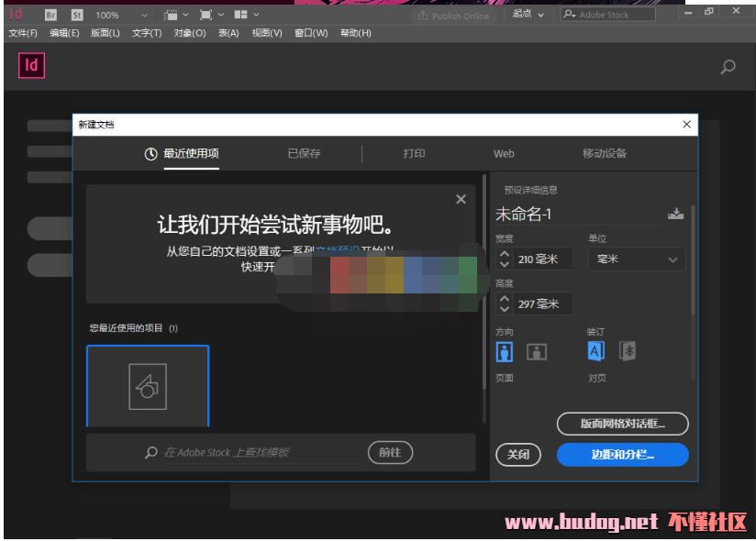The height and width of the screenshot is (541, 756).
Task: Click the 宽度 width stepper arrows
Action: point(505,259)
